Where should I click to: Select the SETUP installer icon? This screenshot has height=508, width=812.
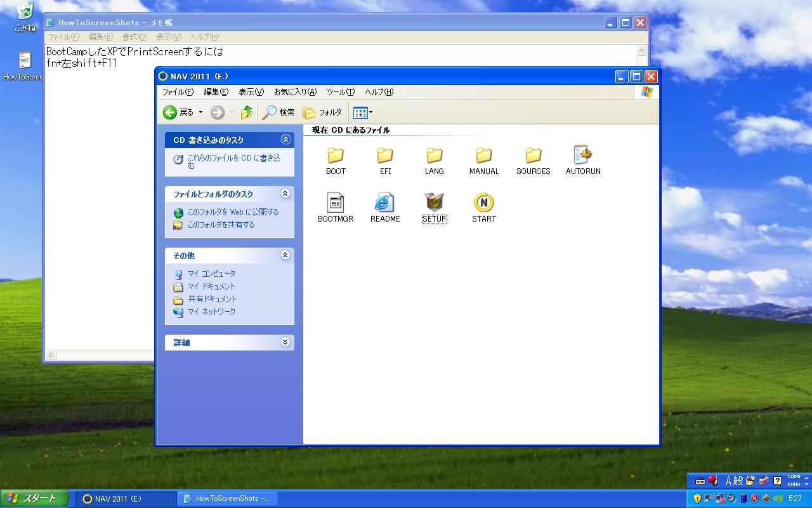[435, 203]
